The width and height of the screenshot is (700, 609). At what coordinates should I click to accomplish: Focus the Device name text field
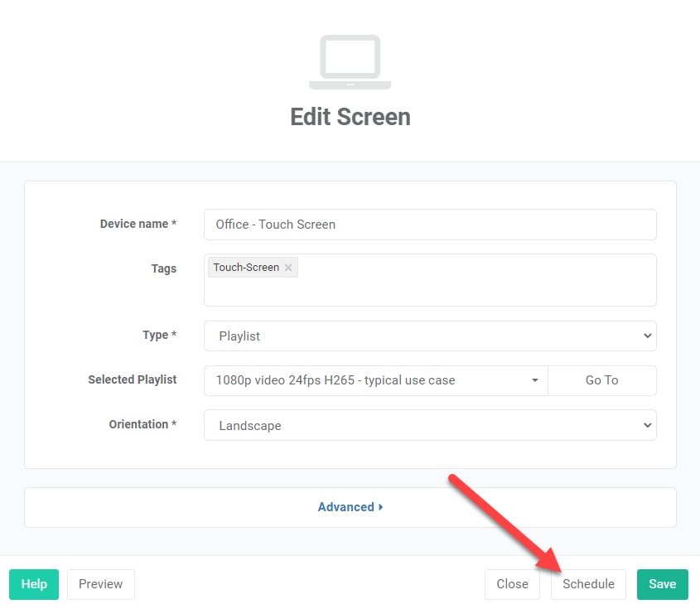430,225
